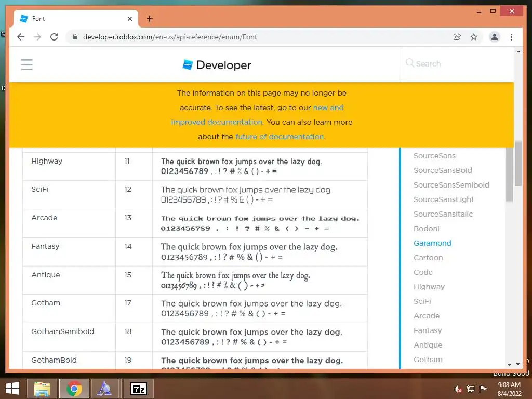The height and width of the screenshot is (399, 532).
Task: Click the padlock site info icon
Action: (75, 37)
